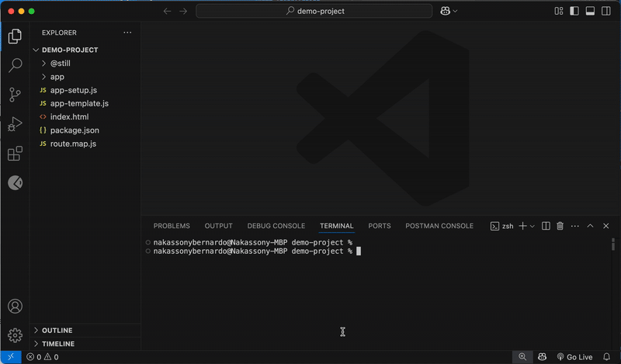This screenshot has width=621, height=364.
Task: Go back with the left arrow
Action: (167, 11)
